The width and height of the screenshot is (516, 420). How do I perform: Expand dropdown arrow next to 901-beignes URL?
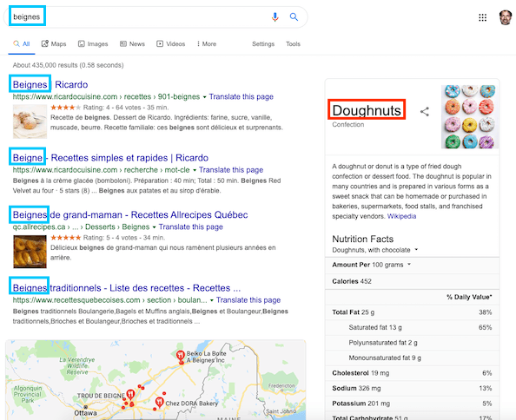coord(204,97)
